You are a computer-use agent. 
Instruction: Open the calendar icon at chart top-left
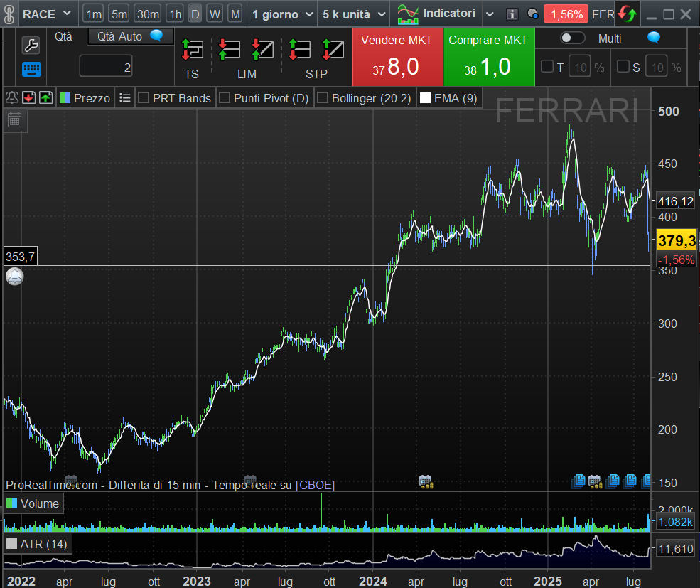click(14, 119)
